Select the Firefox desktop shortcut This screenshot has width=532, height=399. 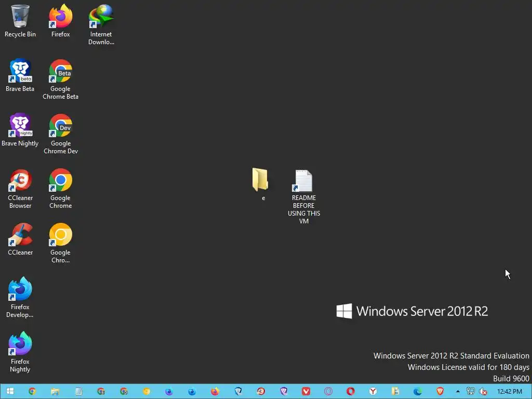pos(60,20)
